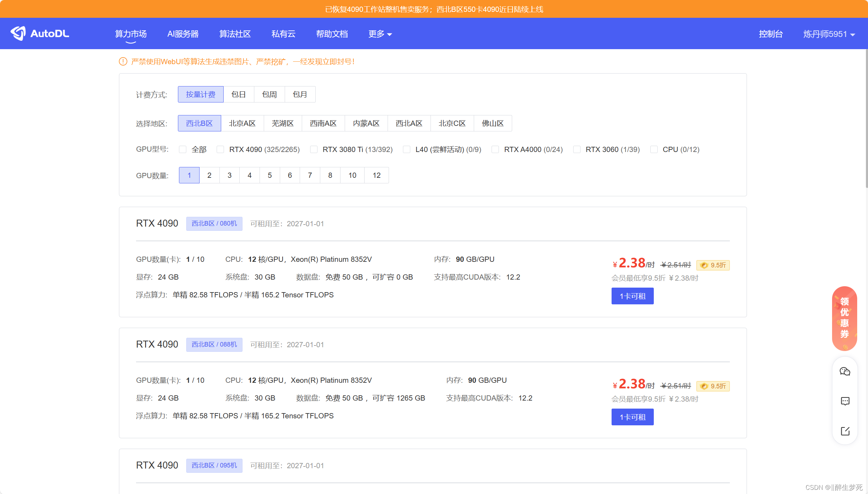Viewport: 868px width, 494px height.
Task: Select region 西北A区
Action: coord(409,123)
